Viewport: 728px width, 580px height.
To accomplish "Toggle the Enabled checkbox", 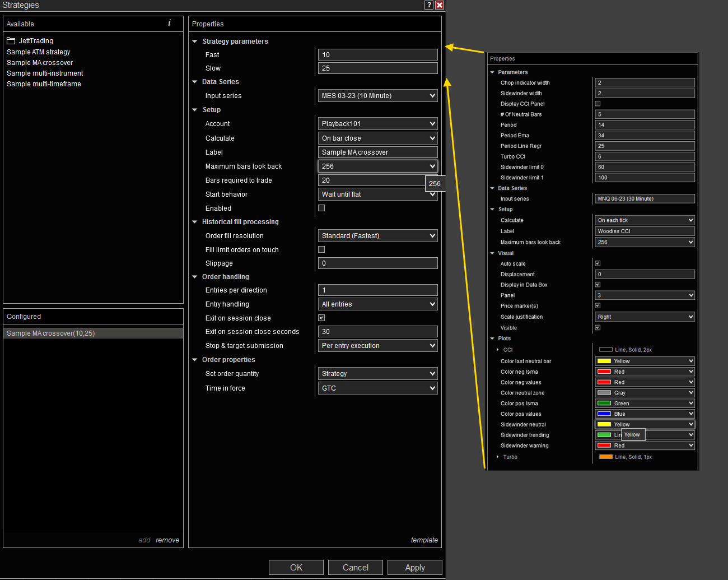I will [x=321, y=208].
